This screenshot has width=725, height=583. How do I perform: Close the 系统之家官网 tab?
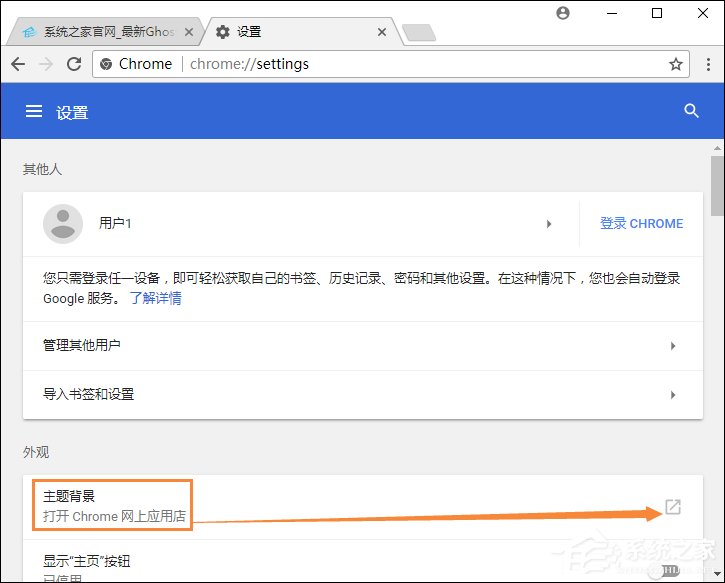[189, 32]
